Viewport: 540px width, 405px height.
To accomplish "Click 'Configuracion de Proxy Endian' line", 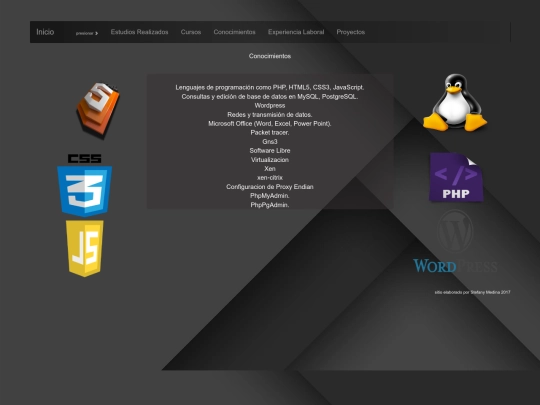I will (x=270, y=187).
